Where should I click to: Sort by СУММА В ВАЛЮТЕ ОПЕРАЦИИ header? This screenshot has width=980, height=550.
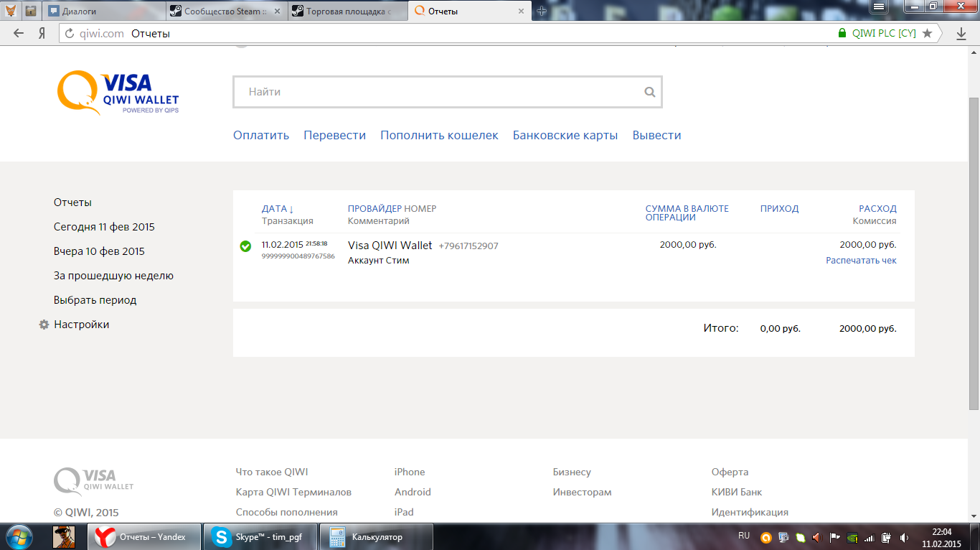tap(687, 213)
